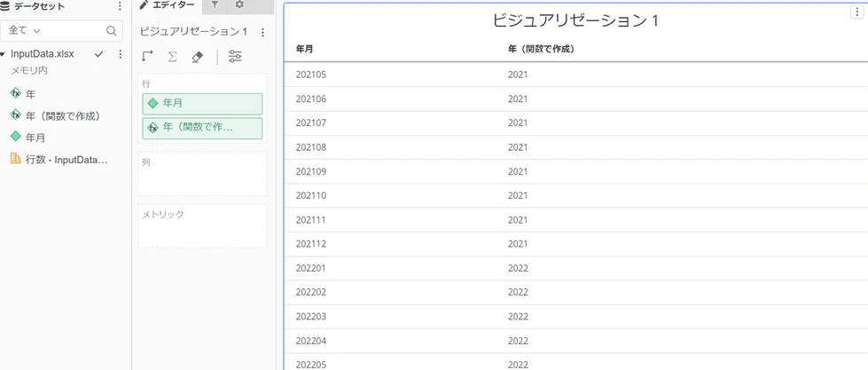Viewport: 868px width, 370px height.
Task: Click the sliders settings icon
Action: [x=235, y=57]
